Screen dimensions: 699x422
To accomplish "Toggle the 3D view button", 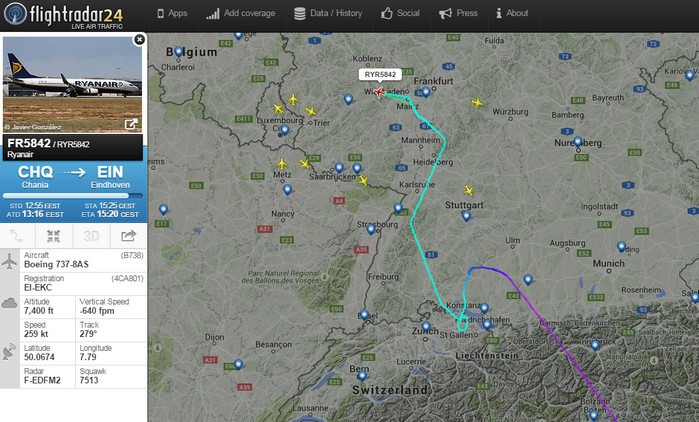I will click(x=91, y=236).
